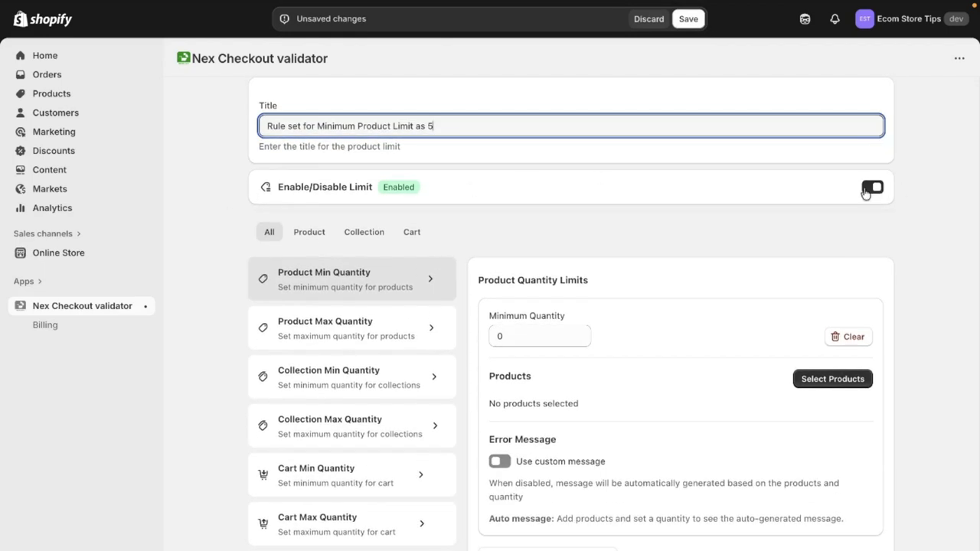The width and height of the screenshot is (980, 551).
Task: Click the unsaved changes alert icon
Action: 285,19
